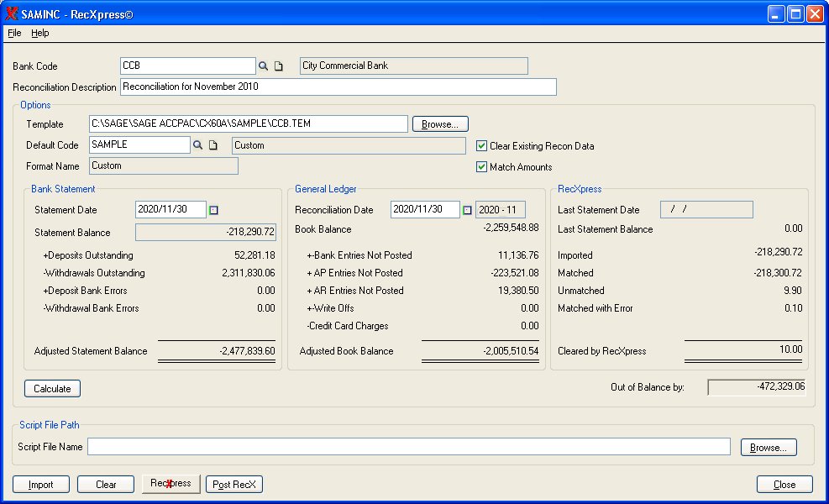Toggle Clear Existing Recon Data checkbox
This screenshot has height=504, width=829.
481,145
